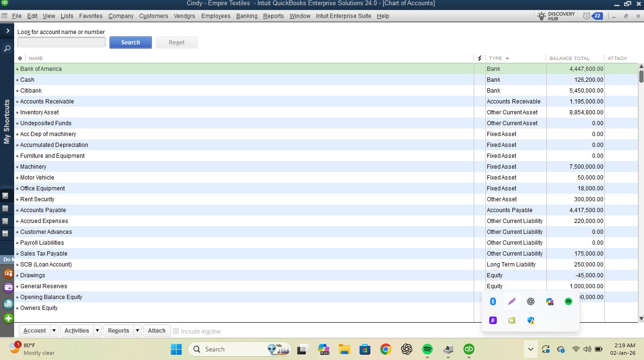Open the shortcut arrow icon in sidebar
This screenshot has width=644, height=360.
click(5, 196)
